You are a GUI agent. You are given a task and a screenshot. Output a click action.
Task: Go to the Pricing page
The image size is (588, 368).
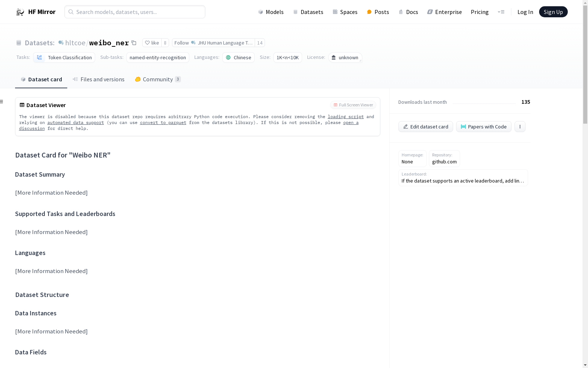point(480,12)
